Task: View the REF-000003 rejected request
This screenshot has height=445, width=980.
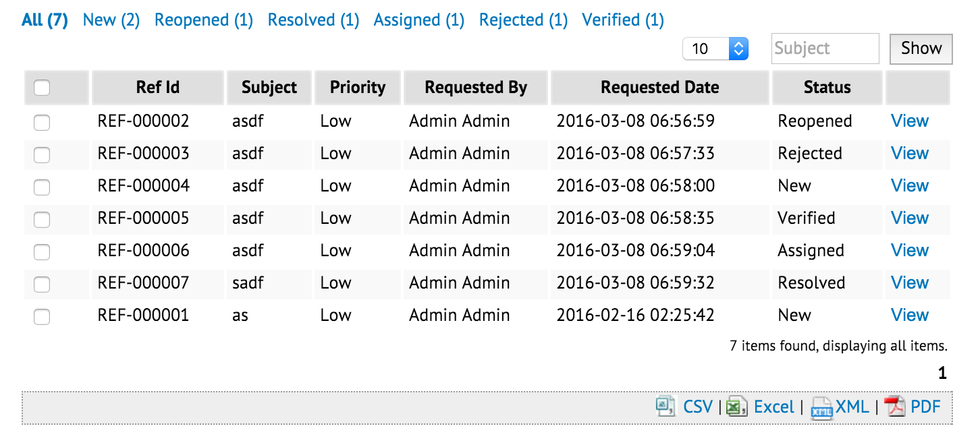Action: click(909, 154)
